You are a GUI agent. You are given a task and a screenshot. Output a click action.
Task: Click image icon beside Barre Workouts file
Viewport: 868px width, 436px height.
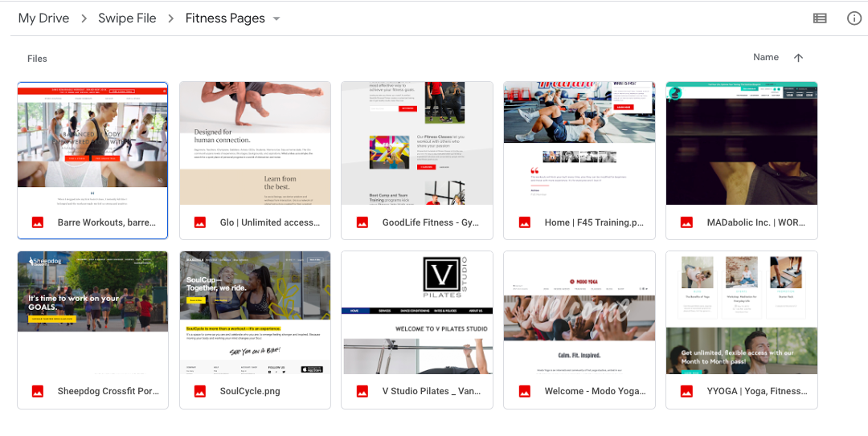(x=38, y=222)
